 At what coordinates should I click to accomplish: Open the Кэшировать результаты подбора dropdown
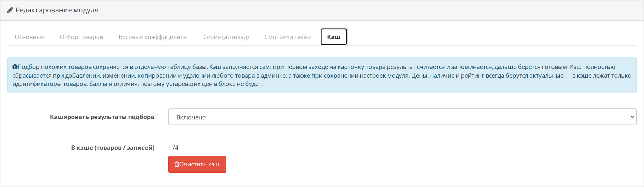402,117
